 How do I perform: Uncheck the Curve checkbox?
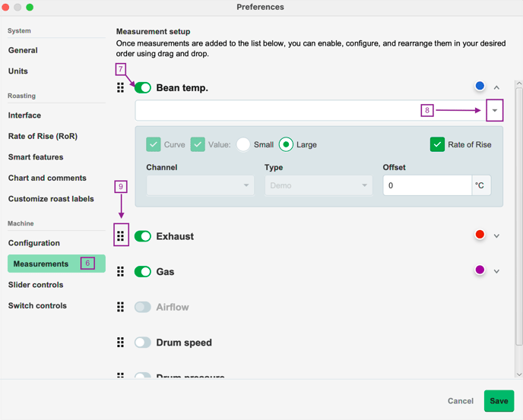(154, 144)
